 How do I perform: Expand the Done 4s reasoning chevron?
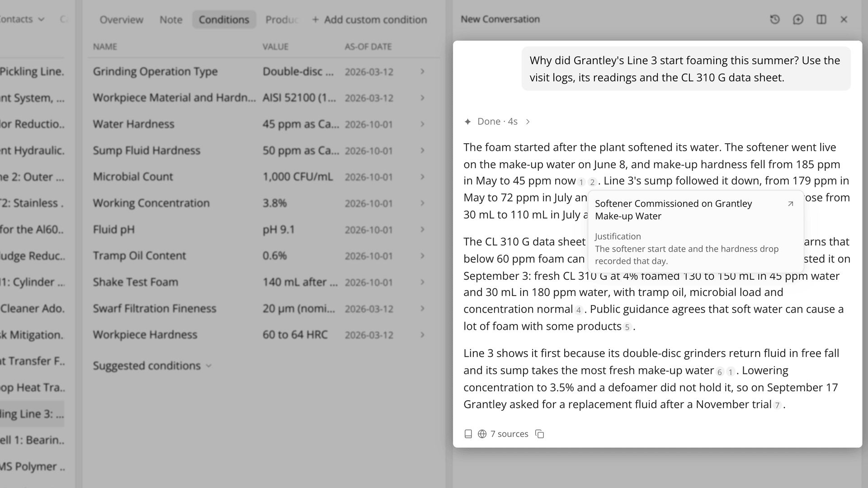coord(528,122)
